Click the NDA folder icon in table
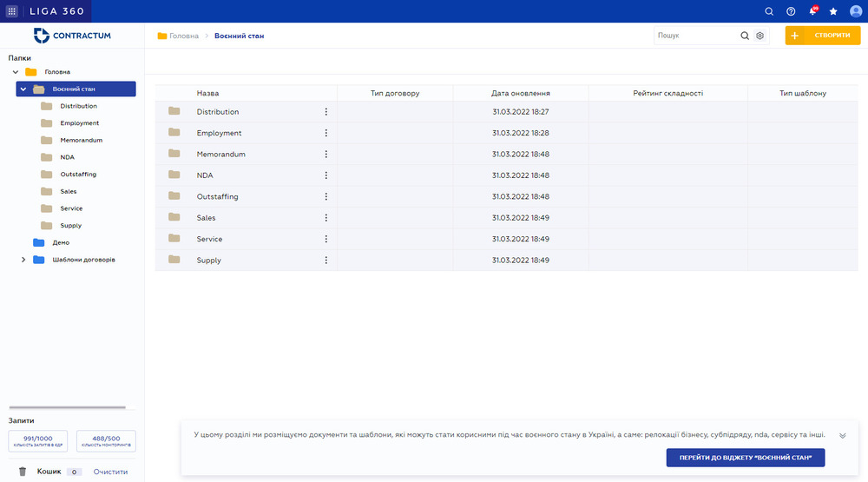Image resolution: width=868 pixels, height=482 pixels. pyautogui.click(x=174, y=175)
